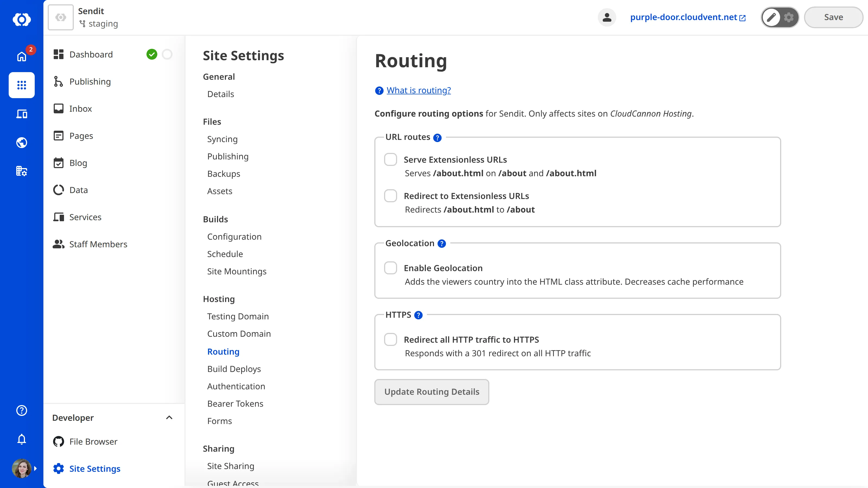Click Update Routing Details button
The height and width of the screenshot is (488, 868).
point(432,392)
